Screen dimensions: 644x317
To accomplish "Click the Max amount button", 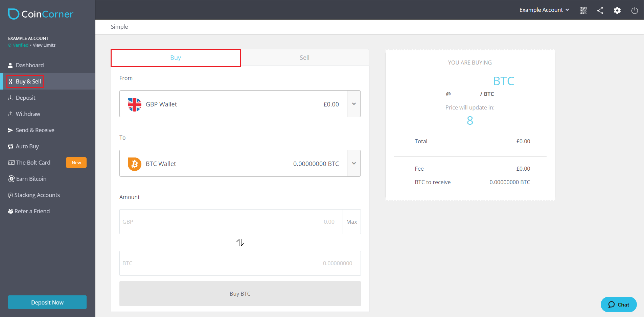I will point(352,222).
